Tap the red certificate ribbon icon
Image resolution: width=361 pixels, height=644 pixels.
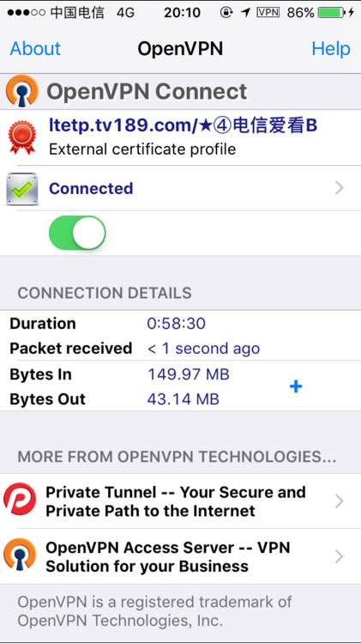point(22,137)
